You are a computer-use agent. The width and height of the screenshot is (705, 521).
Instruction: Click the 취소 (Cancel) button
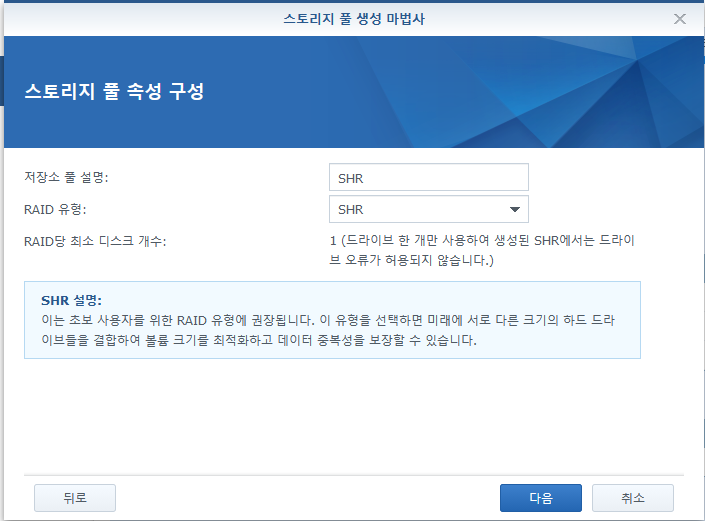pyautogui.click(x=633, y=498)
